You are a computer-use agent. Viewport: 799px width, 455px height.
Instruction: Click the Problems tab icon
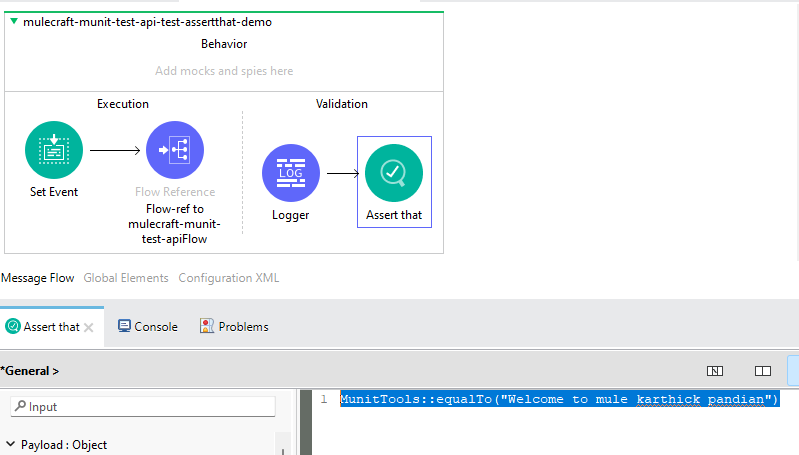207,326
